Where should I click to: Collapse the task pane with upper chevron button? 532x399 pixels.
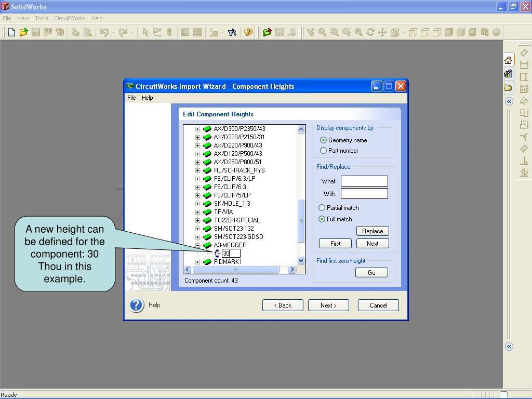coord(509,101)
